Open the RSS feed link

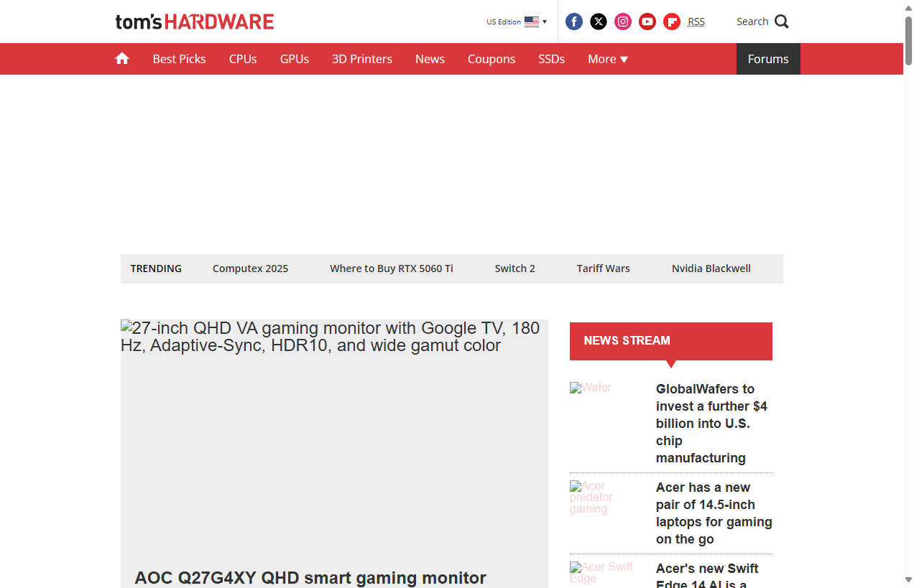pyautogui.click(x=696, y=22)
